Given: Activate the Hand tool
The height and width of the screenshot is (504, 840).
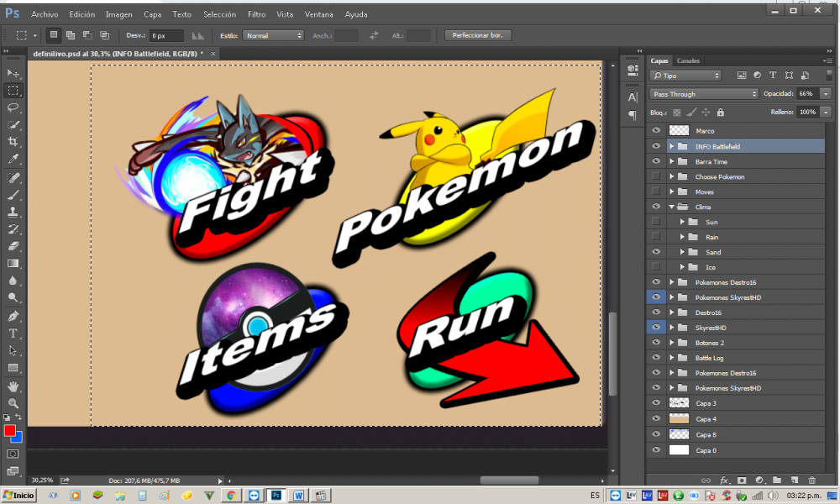Looking at the screenshot, I should click(13, 386).
